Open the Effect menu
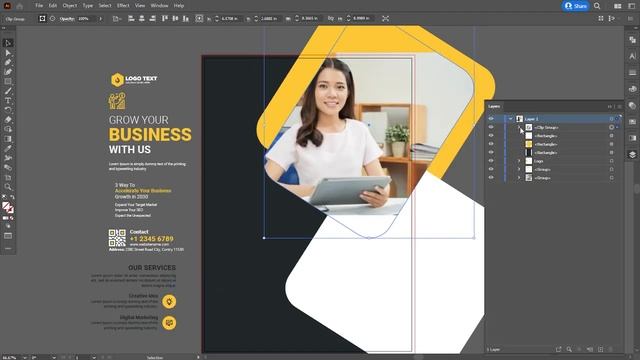The height and width of the screenshot is (360, 640). click(123, 6)
